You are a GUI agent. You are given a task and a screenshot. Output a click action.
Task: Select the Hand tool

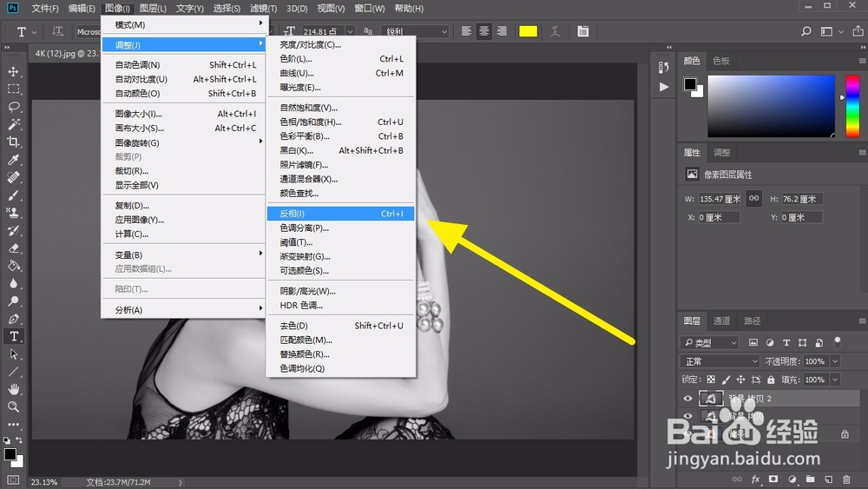click(x=13, y=389)
